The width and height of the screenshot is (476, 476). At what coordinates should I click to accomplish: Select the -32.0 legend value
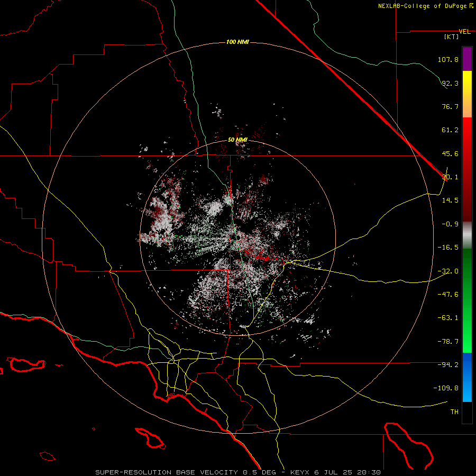tap(448, 271)
